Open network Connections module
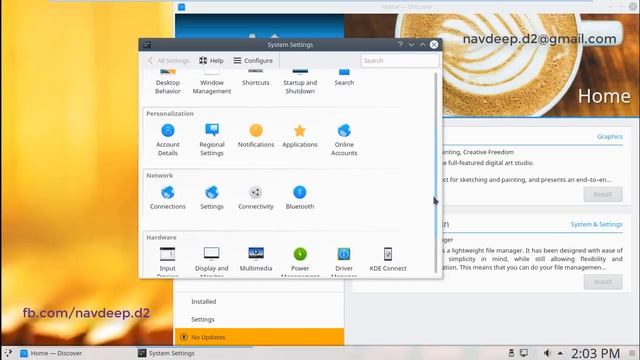Screen dimensions: 640x360 click(x=167, y=198)
